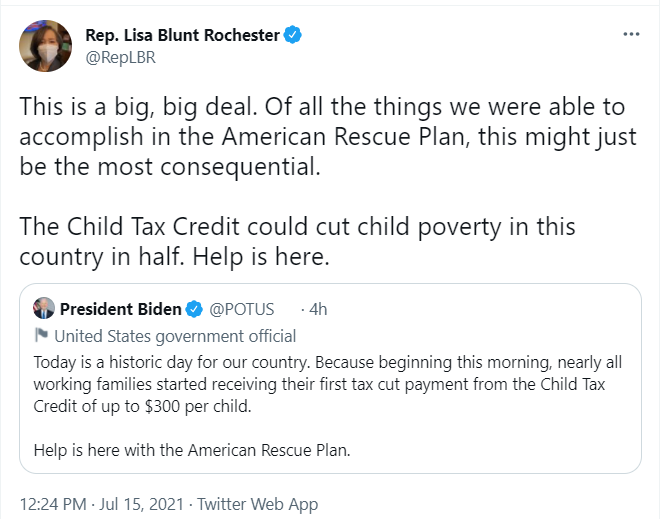Open the @RepLBR handle link
This screenshot has height=519, width=665.
[120, 57]
